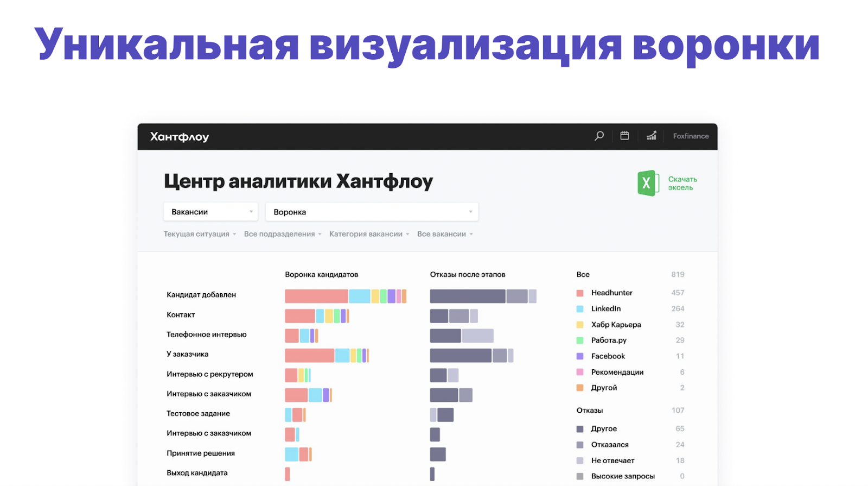Select the Не отвечает legend label
This screenshot has height=486, width=868.
click(612, 460)
